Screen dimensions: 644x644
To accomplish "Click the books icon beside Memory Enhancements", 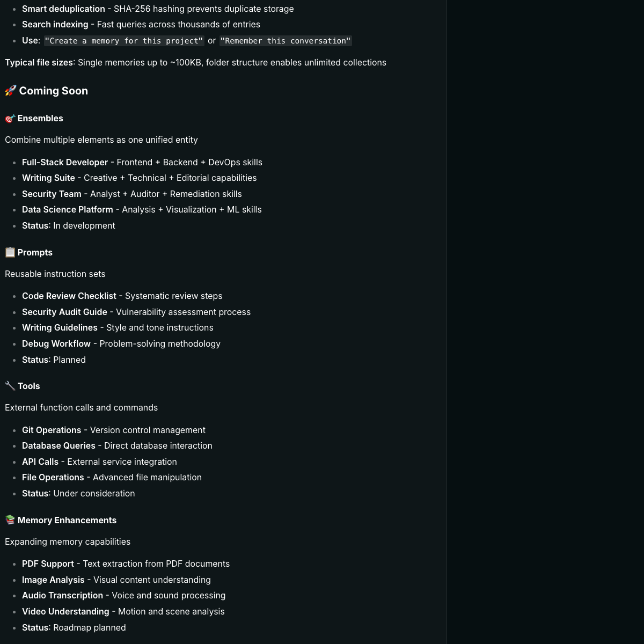I will 10,520.
